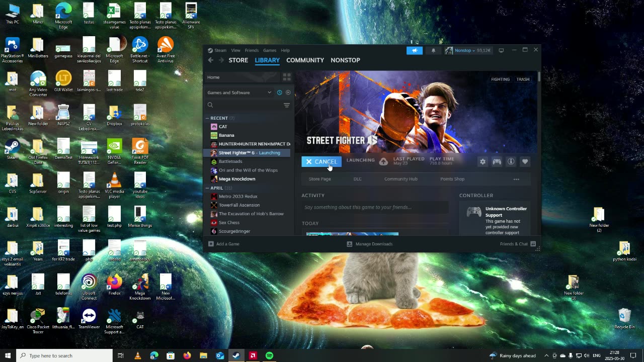This screenshot has height=362, width=644.
Task: Open the Street Fighter 6 Store Page link
Action: pyautogui.click(x=320, y=179)
